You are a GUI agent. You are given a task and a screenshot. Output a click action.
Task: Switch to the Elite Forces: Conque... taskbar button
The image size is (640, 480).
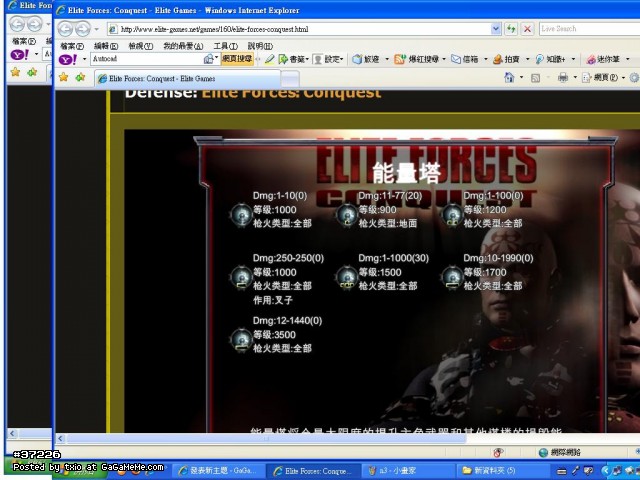(314, 471)
